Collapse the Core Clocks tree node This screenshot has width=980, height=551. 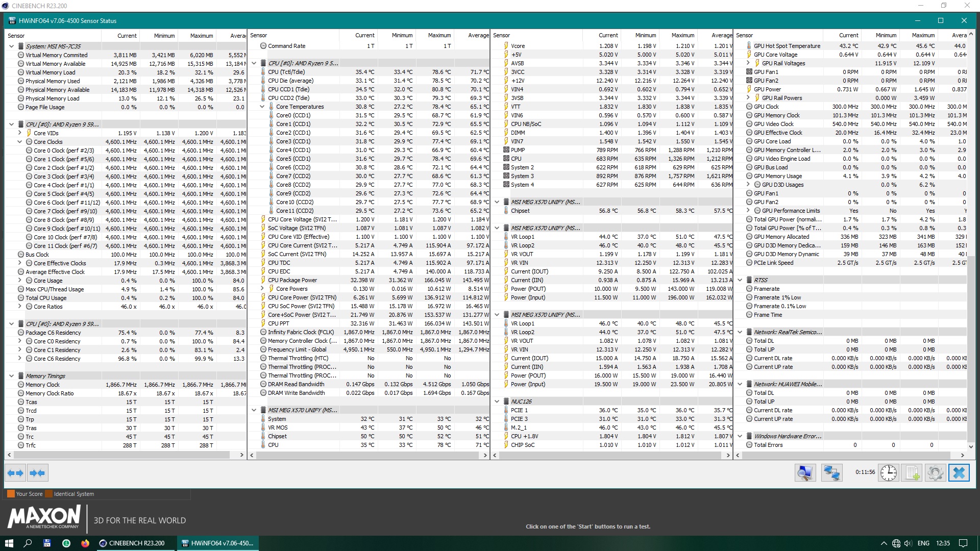(20, 142)
